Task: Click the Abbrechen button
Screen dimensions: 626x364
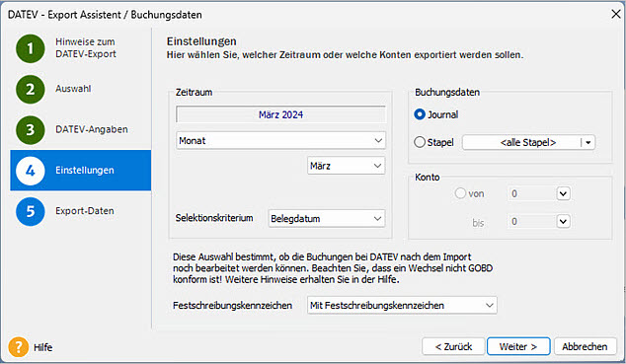Action: coord(585,346)
